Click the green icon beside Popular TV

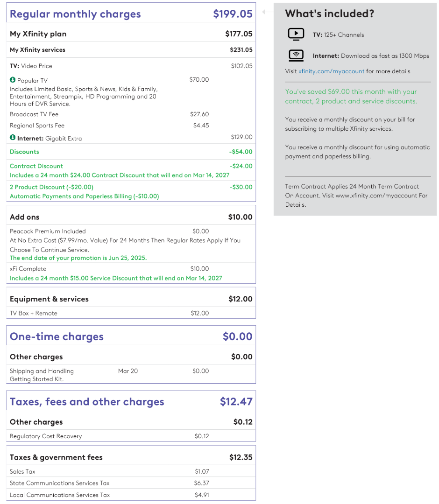point(13,80)
